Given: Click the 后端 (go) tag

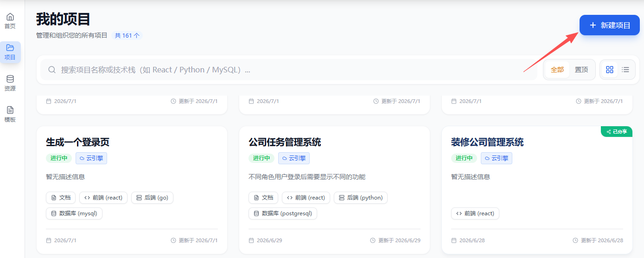Looking at the screenshot, I should point(152,198).
